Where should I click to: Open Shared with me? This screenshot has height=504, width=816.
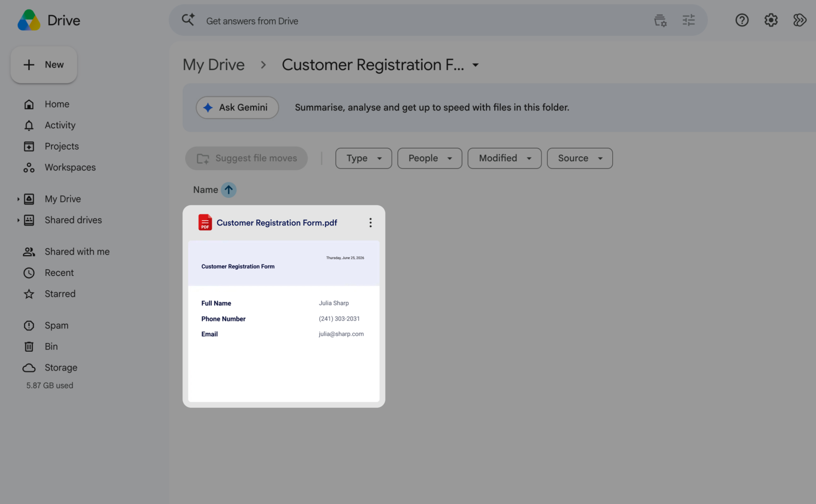(x=77, y=251)
